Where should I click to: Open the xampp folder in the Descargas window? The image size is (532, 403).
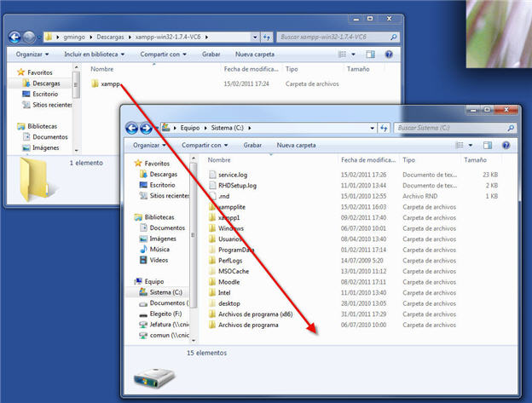point(111,83)
